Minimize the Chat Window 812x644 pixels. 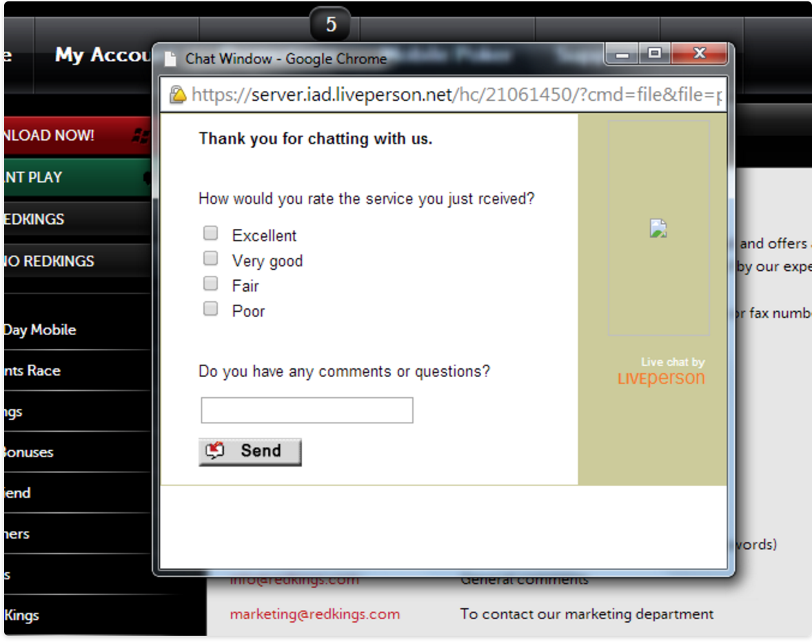pyautogui.click(x=622, y=54)
